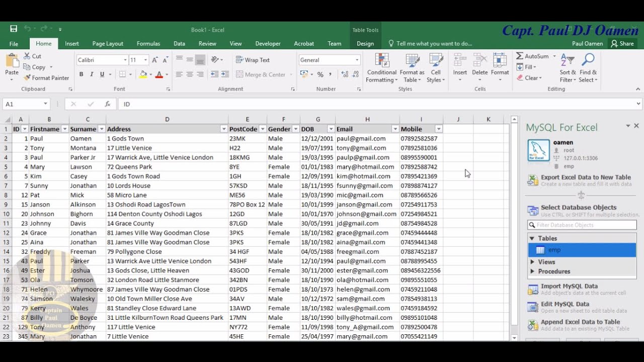Image resolution: width=644 pixels, height=362 pixels.
Task: Toggle Italic formatting
Action: 92,74
